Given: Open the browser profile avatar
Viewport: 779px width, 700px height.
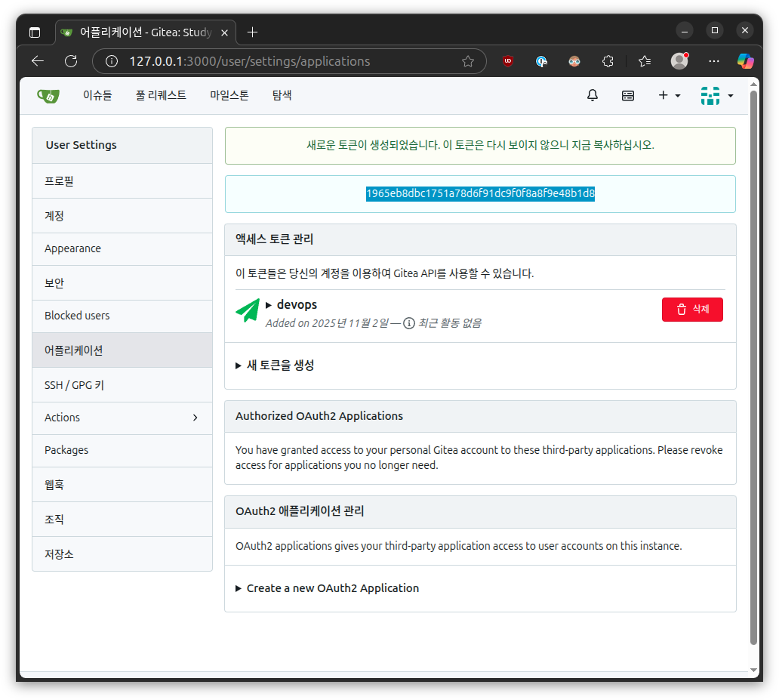Looking at the screenshot, I should [679, 60].
